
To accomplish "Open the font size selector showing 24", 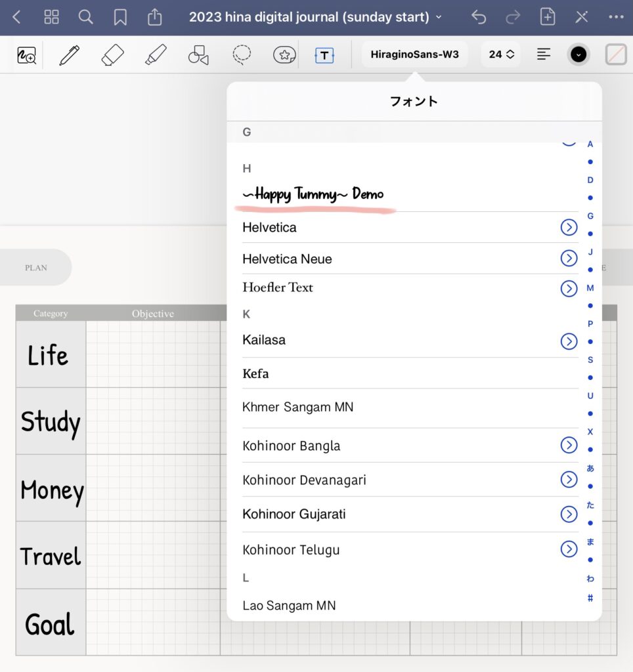I will coord(500,54).
